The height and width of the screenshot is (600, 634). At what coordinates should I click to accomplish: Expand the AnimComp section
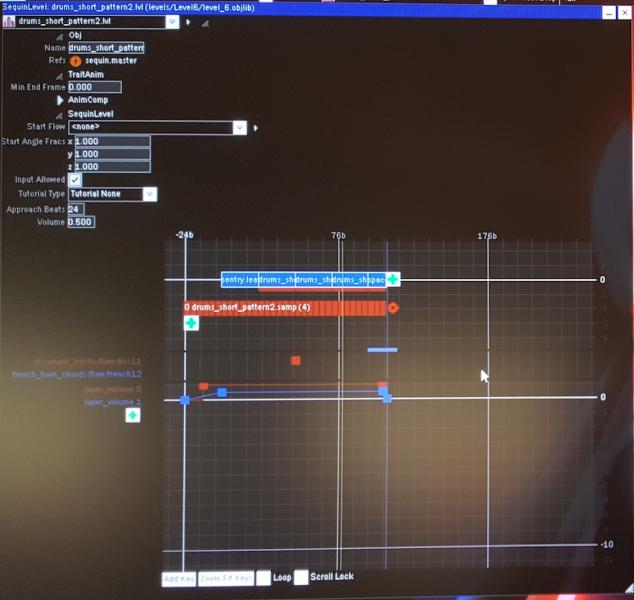coord(60,101)
